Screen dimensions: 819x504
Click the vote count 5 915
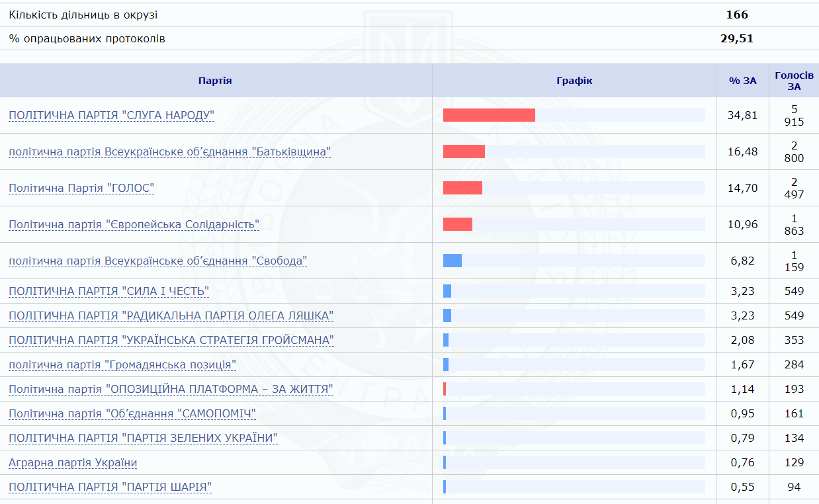794,116
